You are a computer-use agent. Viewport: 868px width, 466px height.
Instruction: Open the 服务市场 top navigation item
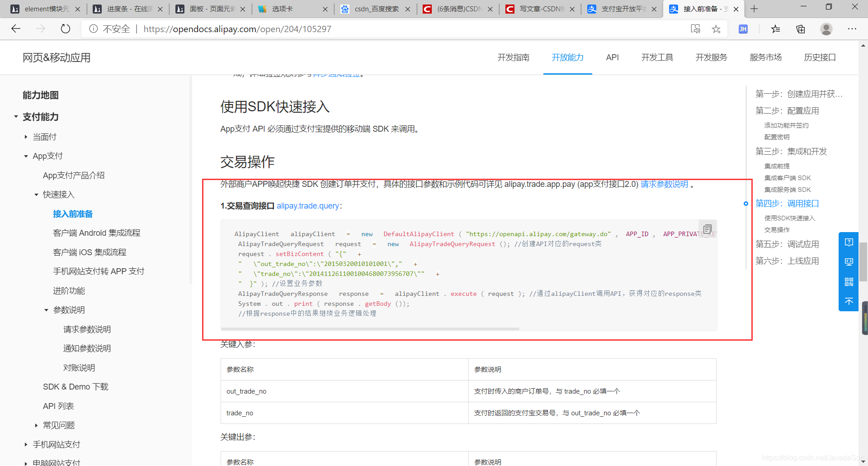[x=765, y=57]
